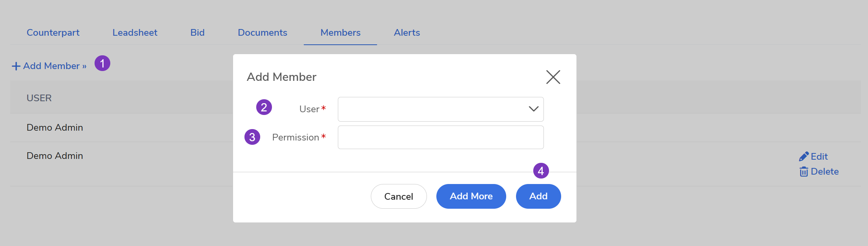The height and width of the screenshot is (246, 868).
Task: Click the Add More button
Action: pyautogui.click(x=471, y=196)
